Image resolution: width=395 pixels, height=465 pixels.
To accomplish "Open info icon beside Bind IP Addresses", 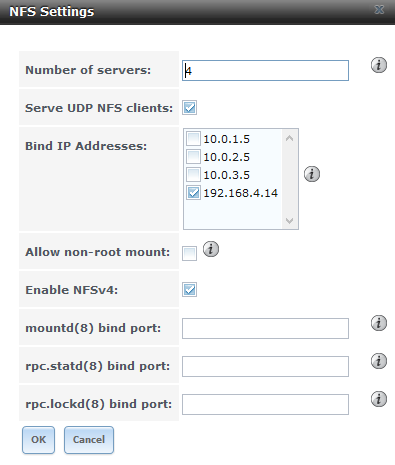I will click(x=312, y=174).
